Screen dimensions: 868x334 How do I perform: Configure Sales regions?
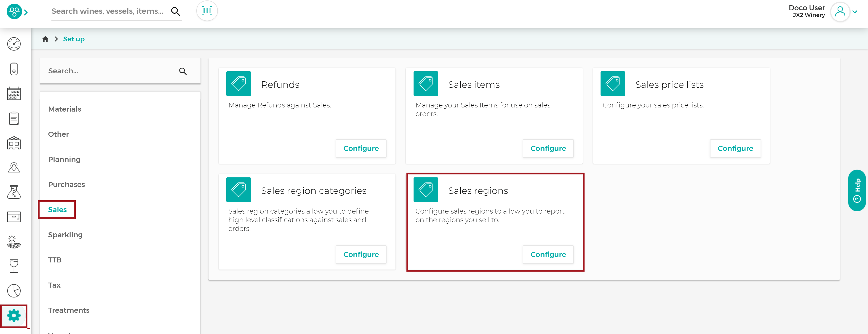pos(548,254)
